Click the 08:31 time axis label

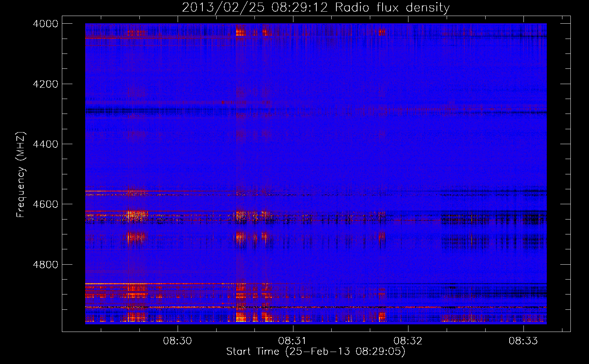pyautogui.click(x=293, y=341)
